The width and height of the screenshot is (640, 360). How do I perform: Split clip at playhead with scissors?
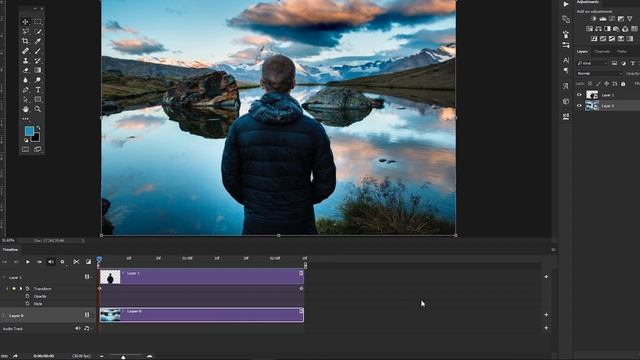click(x=76, y=262)
